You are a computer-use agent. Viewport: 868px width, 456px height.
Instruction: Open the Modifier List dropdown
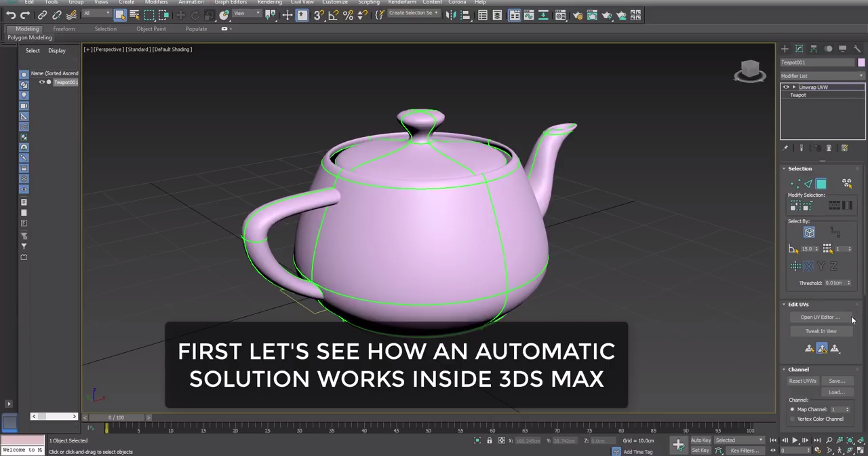[823, 76]
